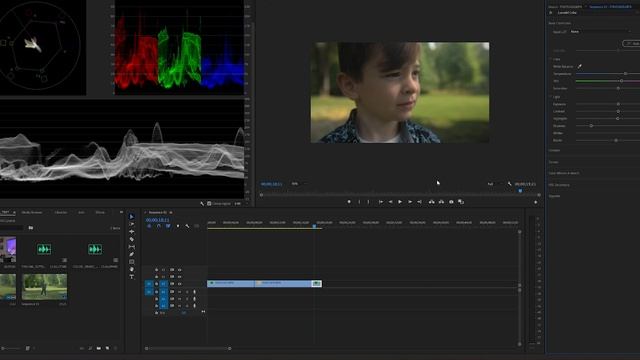
Task: Collapse the Light section in Lumetri
Action: (556, 97)
